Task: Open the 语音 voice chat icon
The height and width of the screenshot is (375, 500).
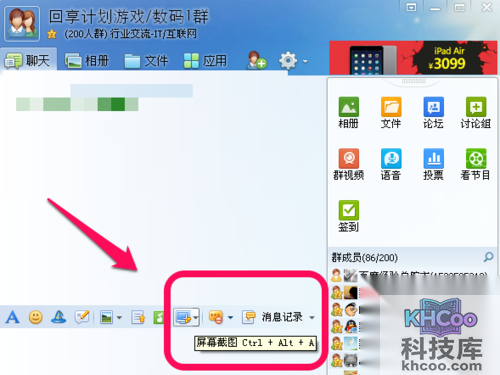Action: (x=391, y=164)
